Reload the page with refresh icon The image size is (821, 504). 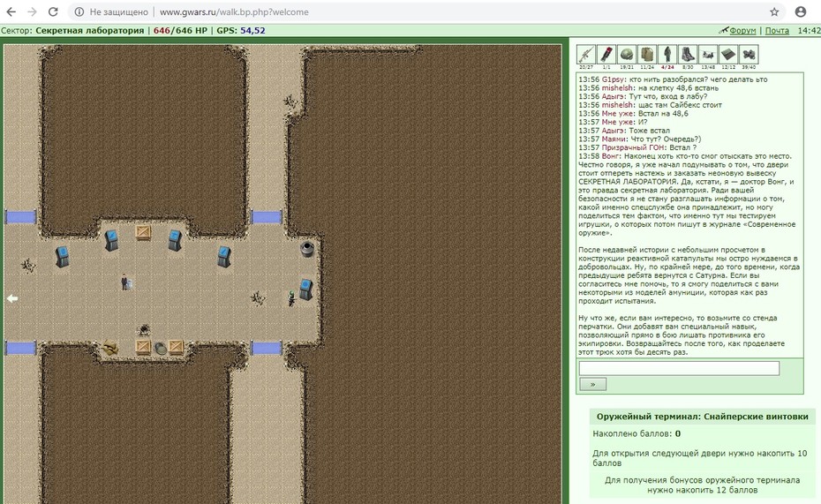coord(53,11)
